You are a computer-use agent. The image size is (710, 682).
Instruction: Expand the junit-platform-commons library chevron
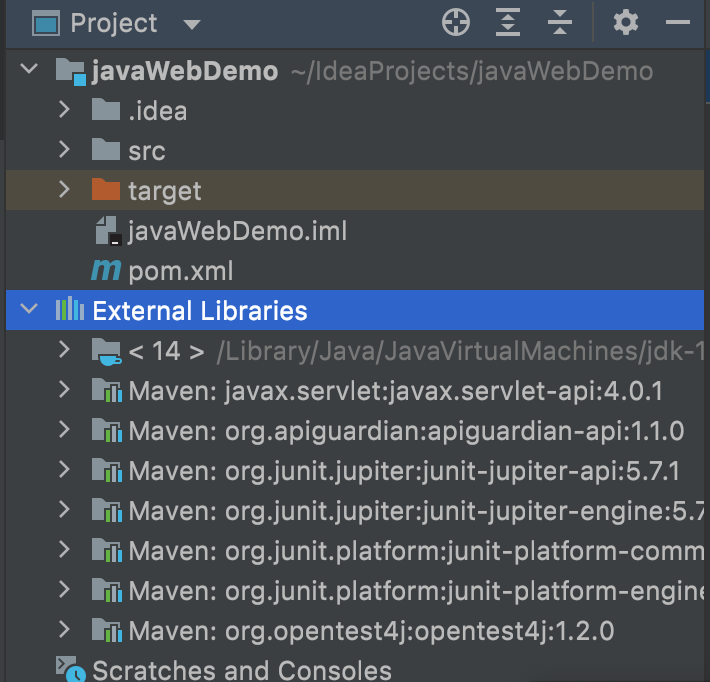pyautogui.click(x=64, y=549)
